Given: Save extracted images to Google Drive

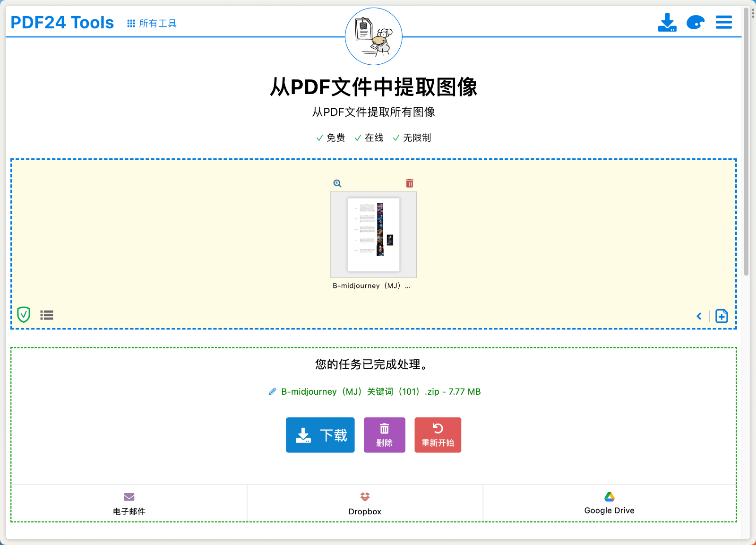Looking at the screenshot, I should coord(609,503).
